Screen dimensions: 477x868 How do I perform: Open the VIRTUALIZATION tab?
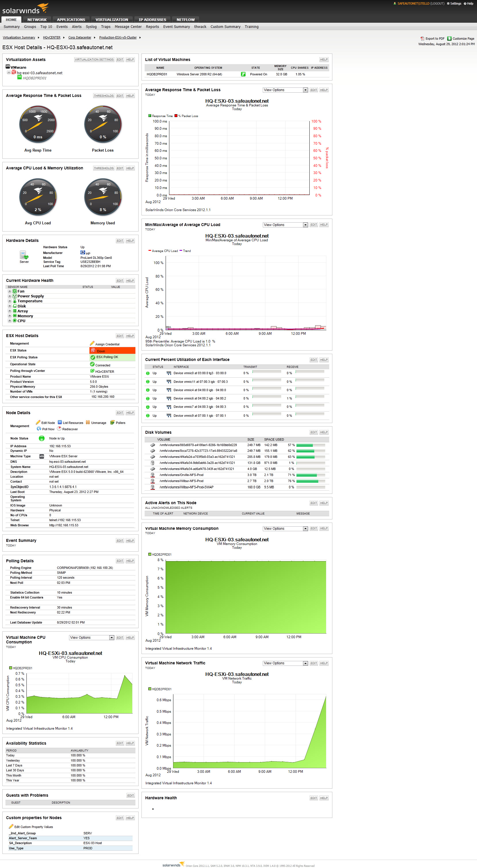point(112,20)
